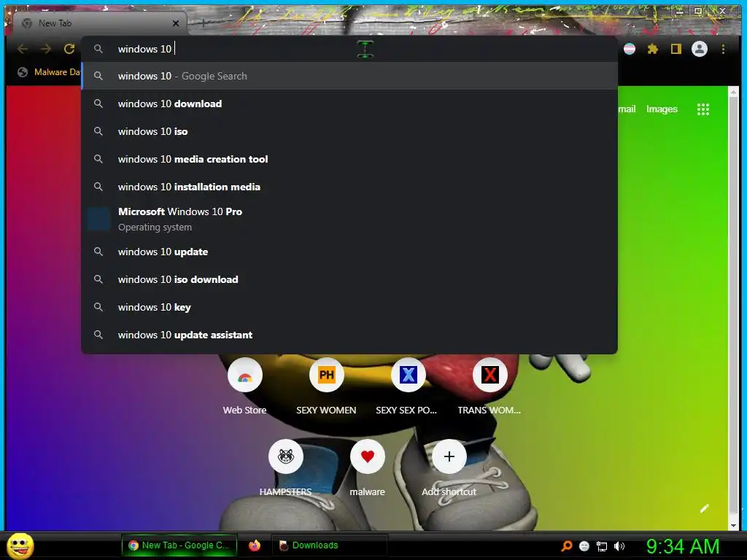Open the Malware bookmark
Screen dimensions: 747x560
pyautogui.click(x=49, y=72)
